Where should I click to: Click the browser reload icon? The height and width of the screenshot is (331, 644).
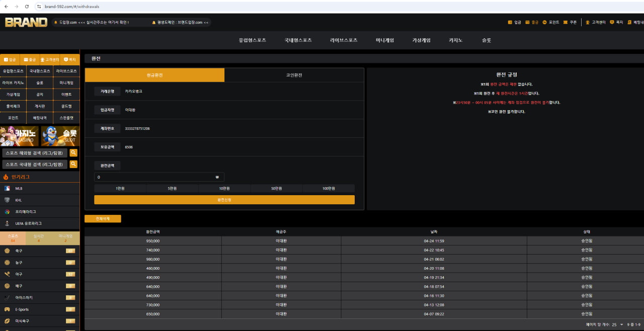[27, 6]
